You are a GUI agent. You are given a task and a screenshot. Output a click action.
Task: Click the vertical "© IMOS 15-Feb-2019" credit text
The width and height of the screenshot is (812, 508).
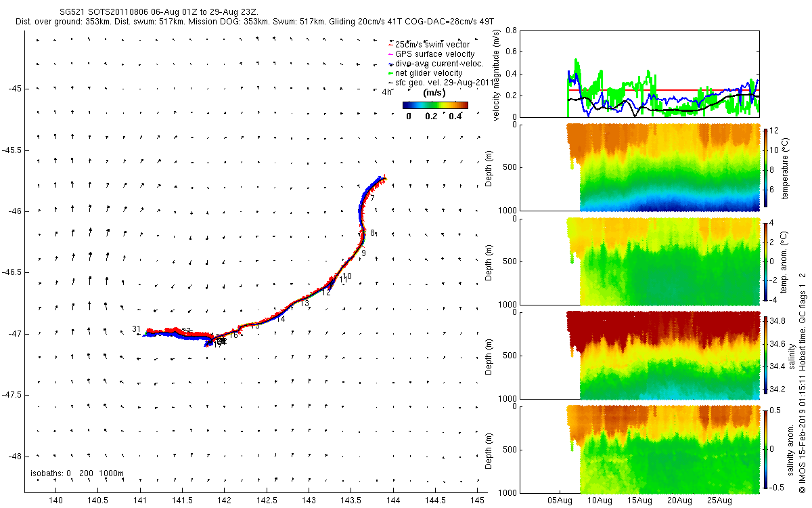803,382
